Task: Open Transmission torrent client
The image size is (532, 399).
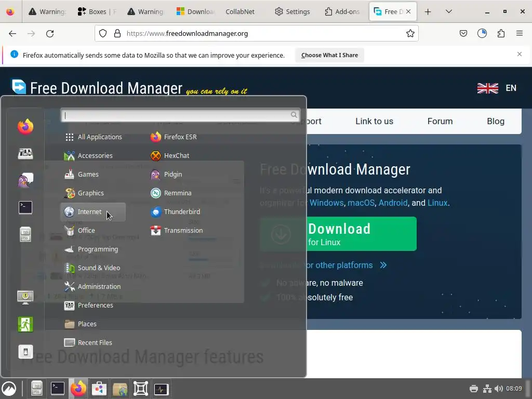Action: (177, 230)
